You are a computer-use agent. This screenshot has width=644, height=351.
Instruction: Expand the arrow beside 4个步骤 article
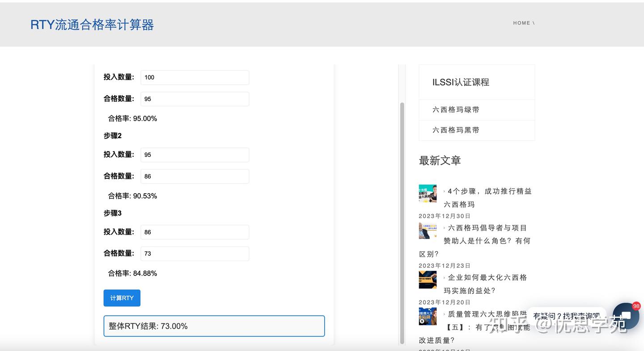pyautogui.click(x=444, y=191)
